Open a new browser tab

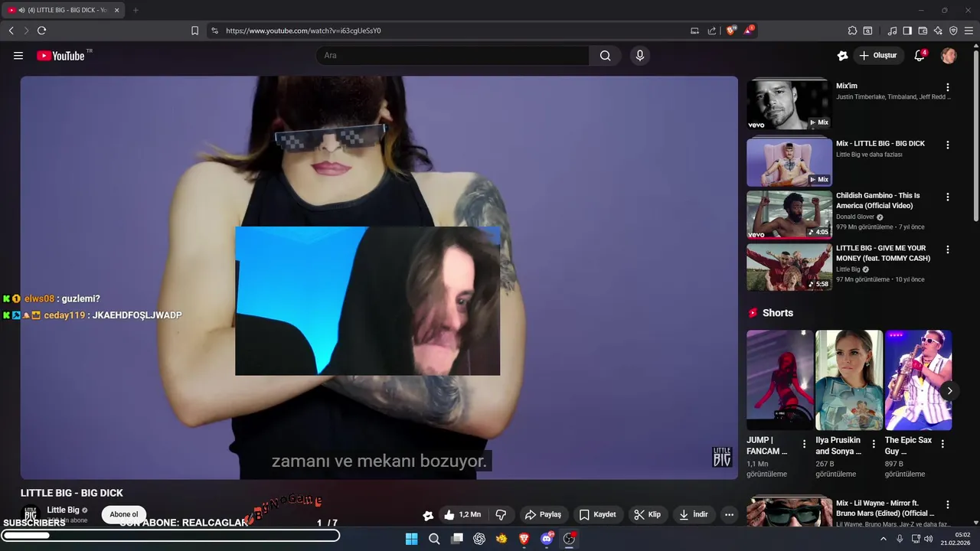click(136, 10)
